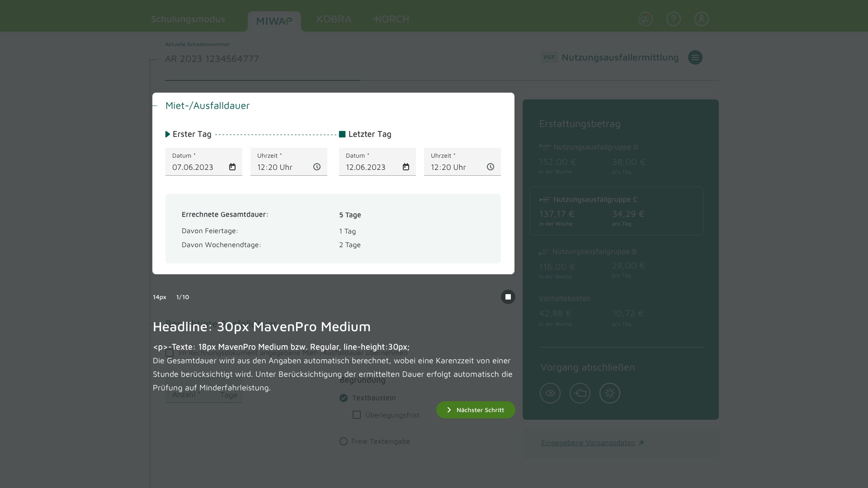This screenshot has width=868, height=488.
Task: Click the eye preview icon under Vorgang abschließen
Action: pyautogui.click(x=550, y=393)
